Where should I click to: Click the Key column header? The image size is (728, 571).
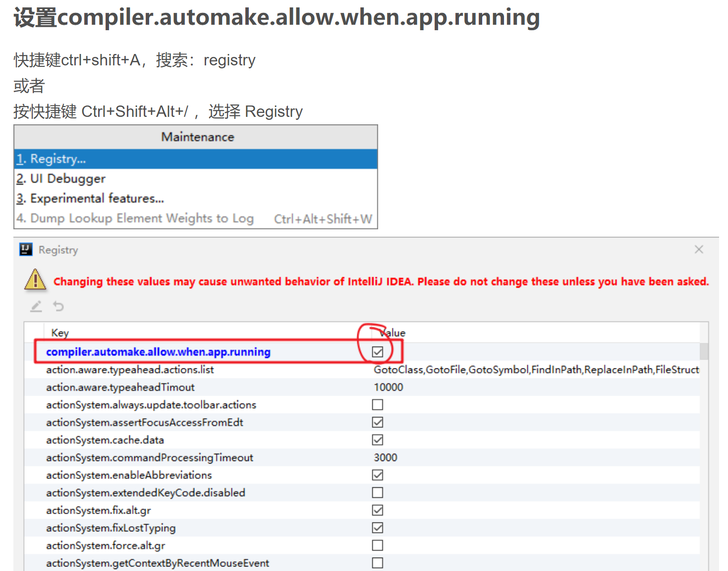[x=60, y=333]
